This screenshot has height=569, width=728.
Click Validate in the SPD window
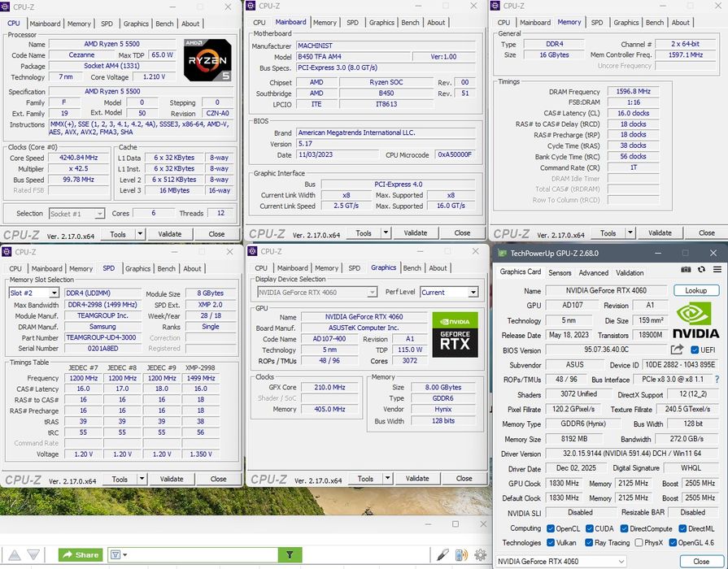point(172,479)
